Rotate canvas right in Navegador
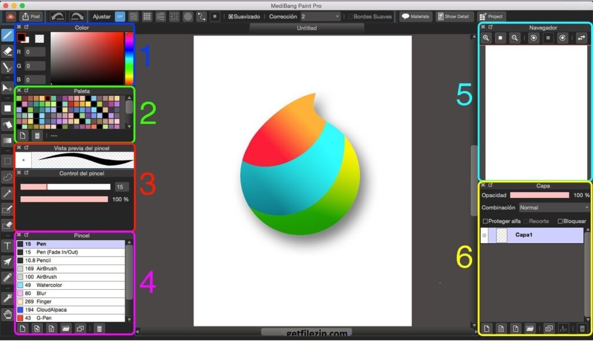The width and height of the screenshot is (593, 364). 562,38
